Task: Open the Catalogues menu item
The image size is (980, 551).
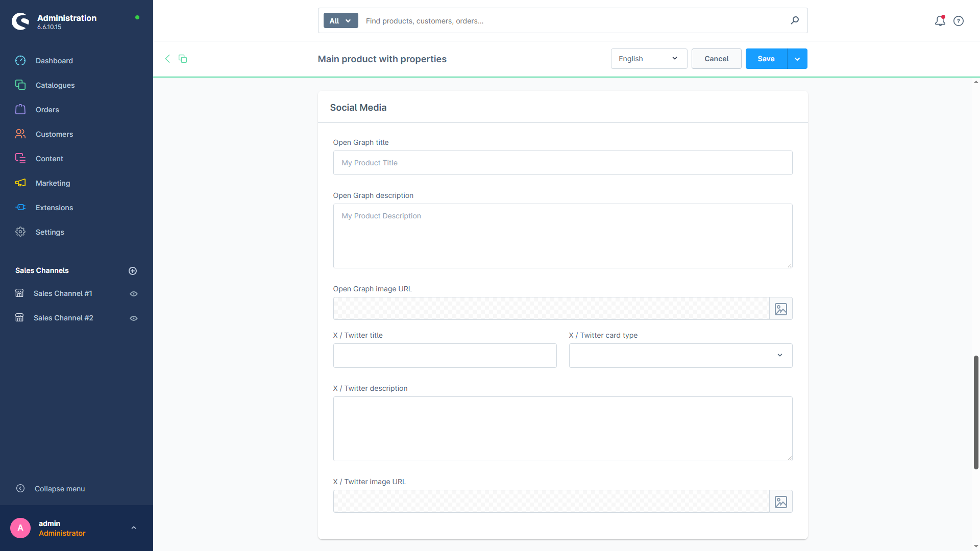Action: point(55,85)
